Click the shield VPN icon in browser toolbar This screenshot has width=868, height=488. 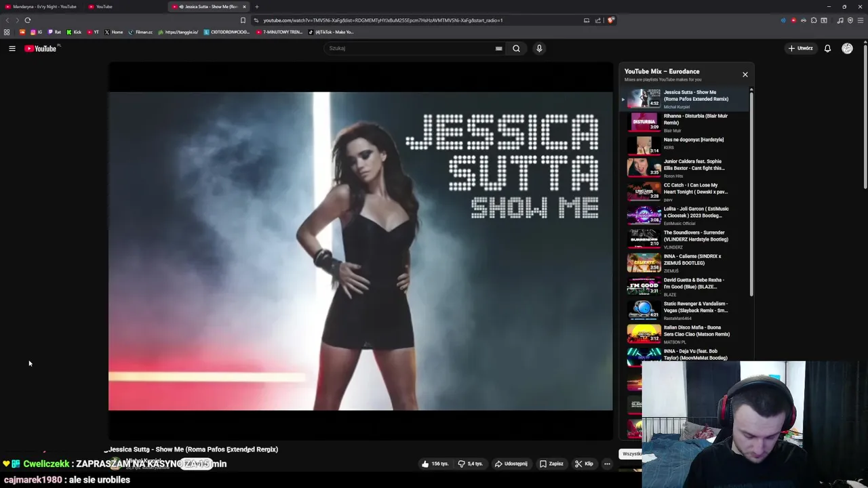850,20
